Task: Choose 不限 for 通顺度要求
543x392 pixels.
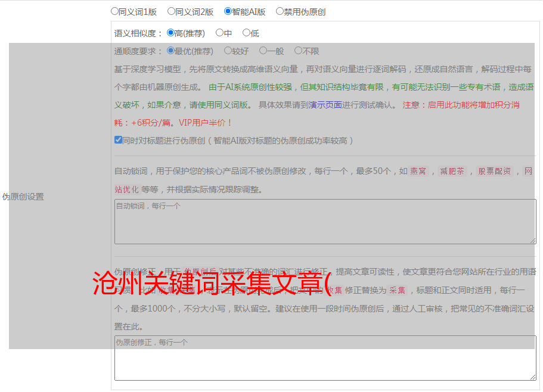Action: pyautogui.click(x=298, y=51)
